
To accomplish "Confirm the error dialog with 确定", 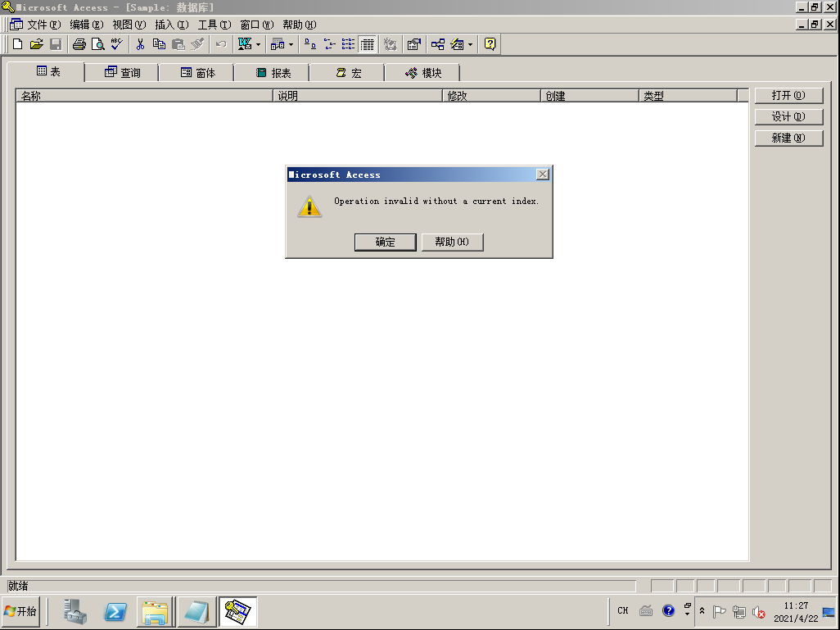I will [x=385, y=242].
